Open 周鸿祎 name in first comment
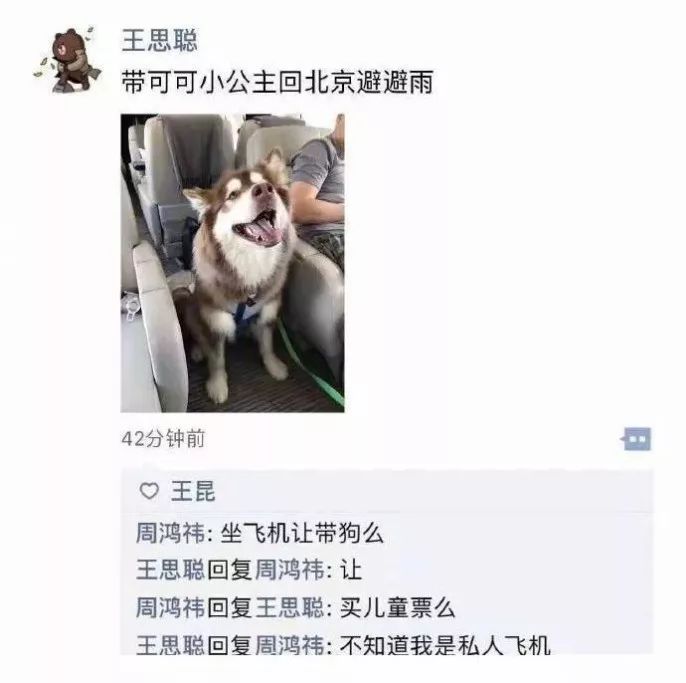The height and width of the screenshot is (683, 686). (x=170, y=533)
